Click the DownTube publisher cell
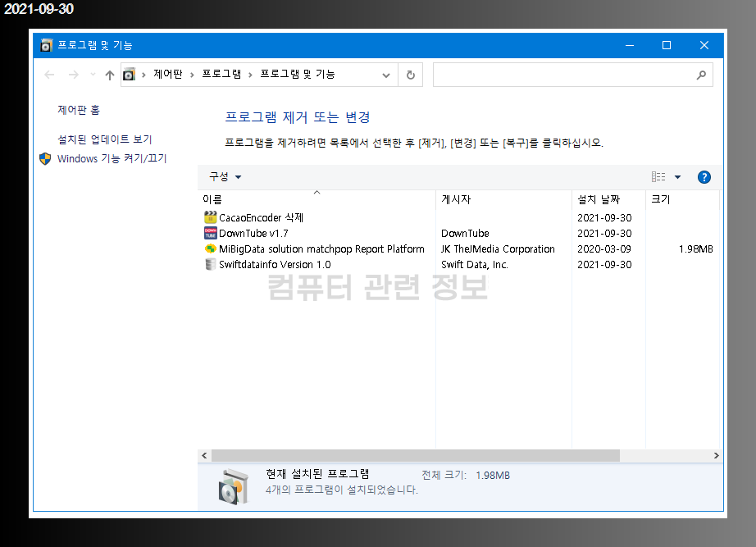Viewport: 756px width, 547px height. (x=465, y=234)
